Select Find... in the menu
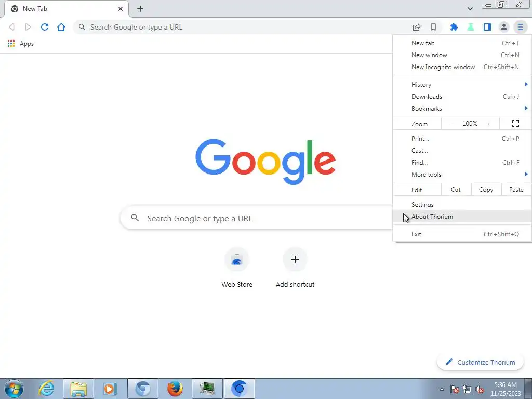The height and width of the screenshot is (399, 532). click(x=462, y=163)
